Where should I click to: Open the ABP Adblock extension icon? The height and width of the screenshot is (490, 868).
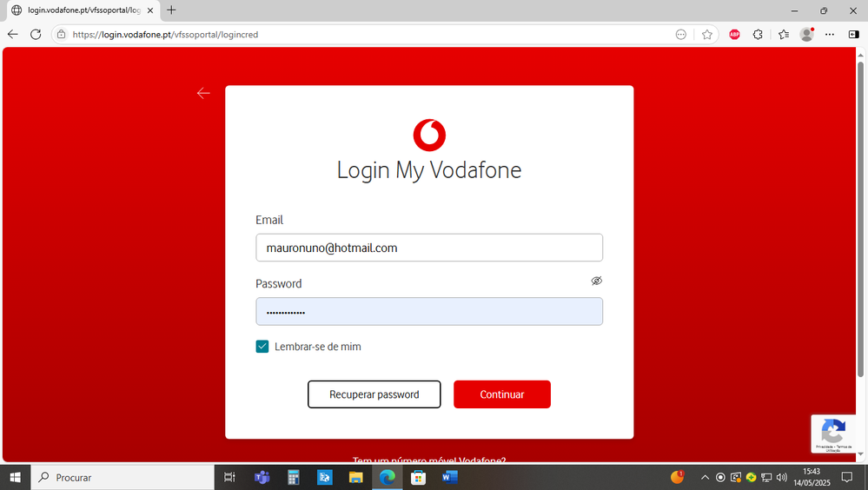point(734,35)
